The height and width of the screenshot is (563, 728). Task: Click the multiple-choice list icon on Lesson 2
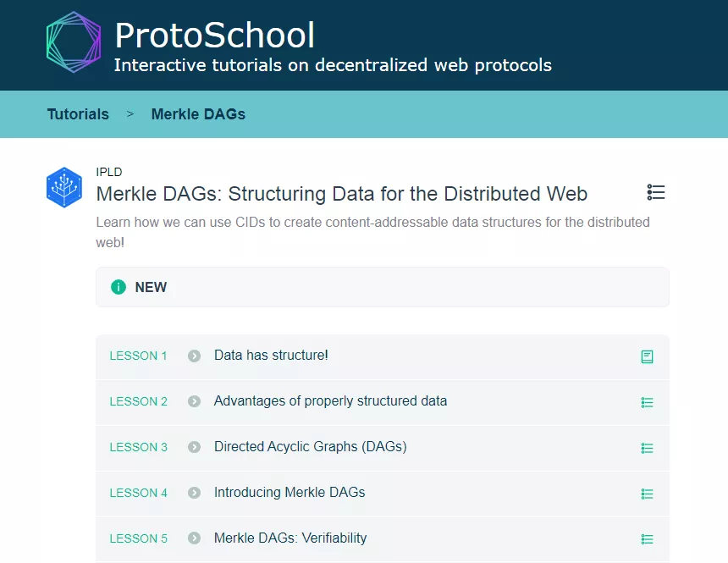pos(648,402)
